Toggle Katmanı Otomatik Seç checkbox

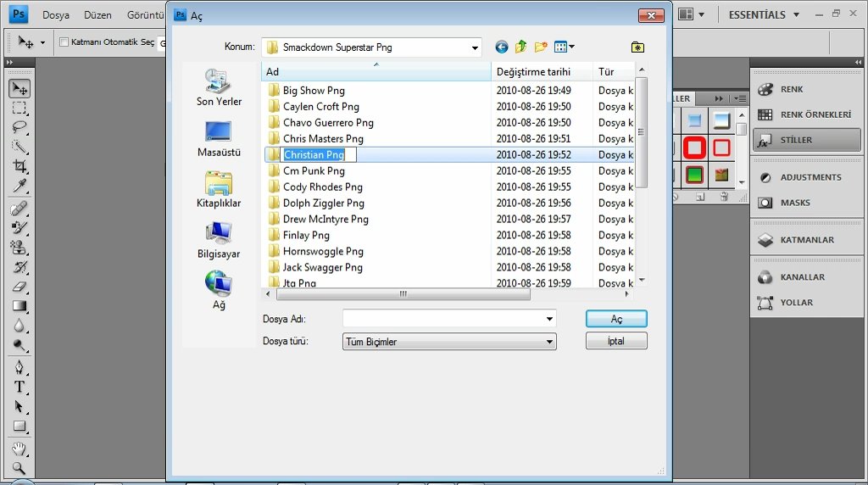(64, 42)
